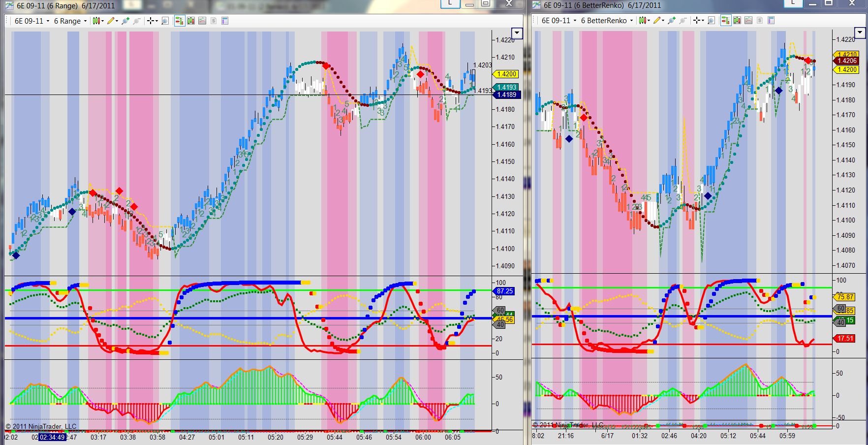Screen dimensions: 868x445
Task: Open instrument selector in 6 Range chart
Action: tap(31, 21)
